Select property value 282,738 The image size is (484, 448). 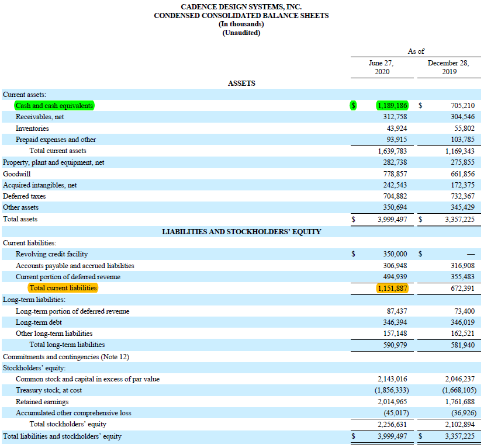pyautogui.click(x=395, y=162)
